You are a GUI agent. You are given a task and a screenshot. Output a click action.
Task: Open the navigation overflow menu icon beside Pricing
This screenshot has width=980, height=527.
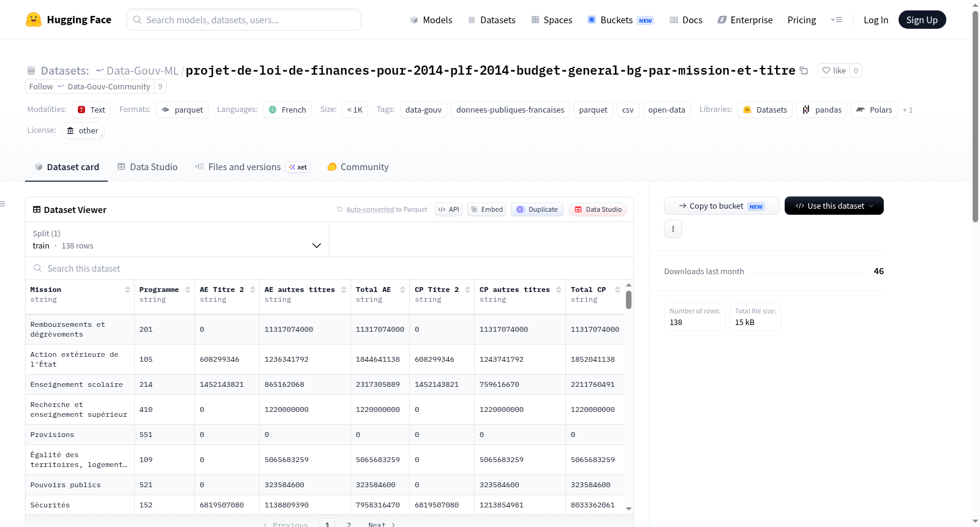pyautogui.click(x=836, y=20)
